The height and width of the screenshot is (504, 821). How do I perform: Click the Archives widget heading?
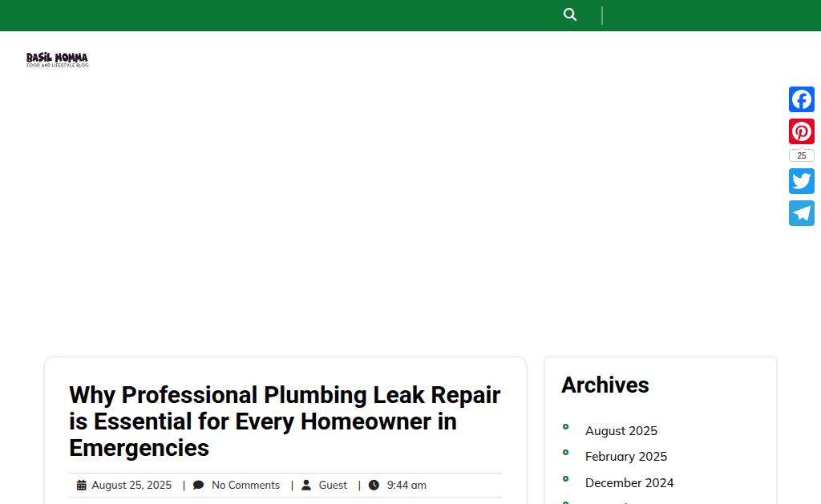coord(605,385)
